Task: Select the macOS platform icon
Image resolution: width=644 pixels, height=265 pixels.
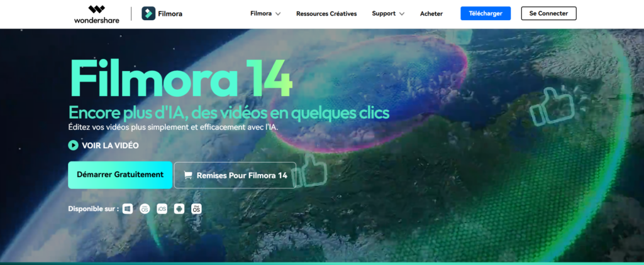Action: (x=145, y=208)
